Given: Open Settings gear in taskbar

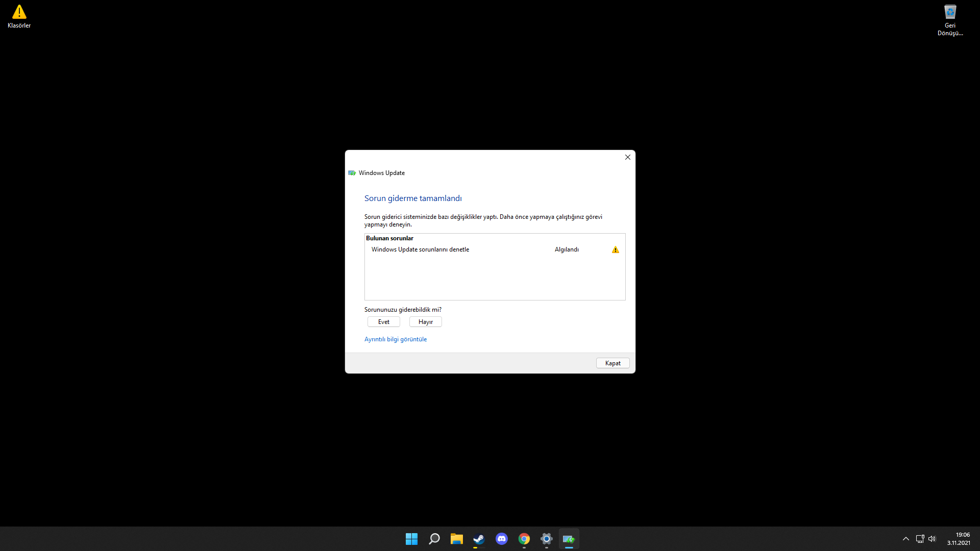Looking at the screenshot, I should tap(546, 539).
